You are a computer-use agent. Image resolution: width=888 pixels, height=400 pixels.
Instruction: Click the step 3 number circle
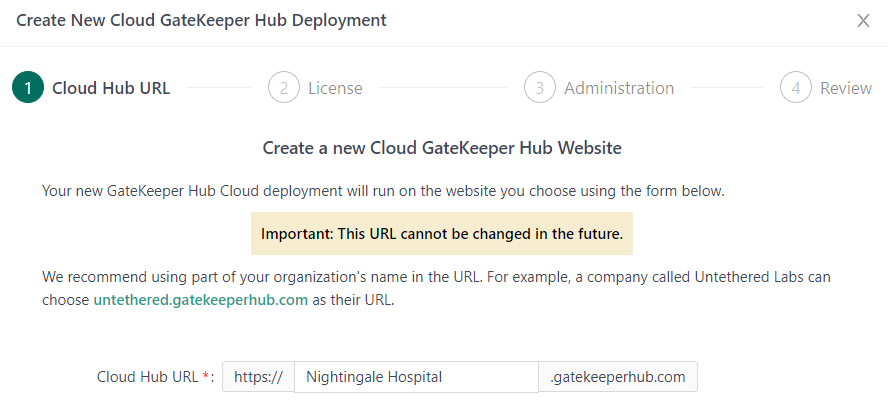coord(540,88)
